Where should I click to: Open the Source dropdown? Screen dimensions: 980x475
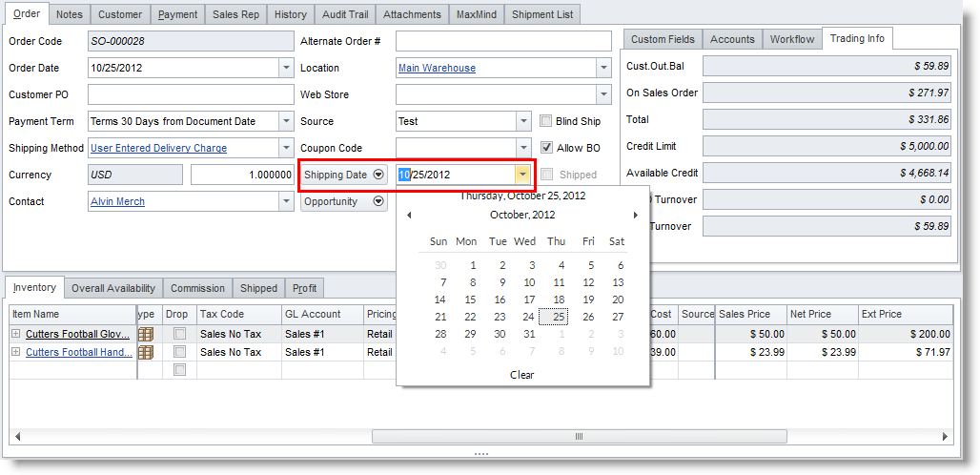pyautogui.click(x=523, y=121)
